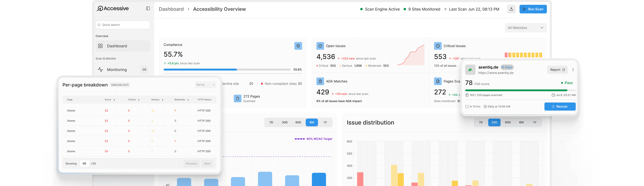The width and height of the screenshot is (644, 186).
Task: Click the Monitoring activity pulse icon
Action: coord(100,70)
